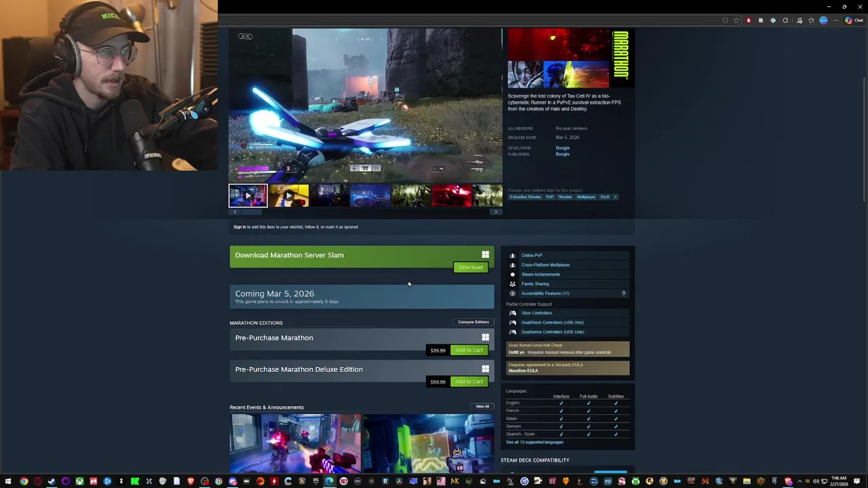Open the Bungie developer link
868x488 pixels.
(562, 148)
